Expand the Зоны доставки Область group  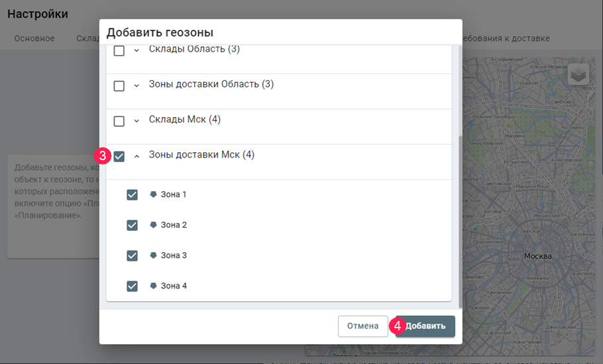[x=137, y=86]
